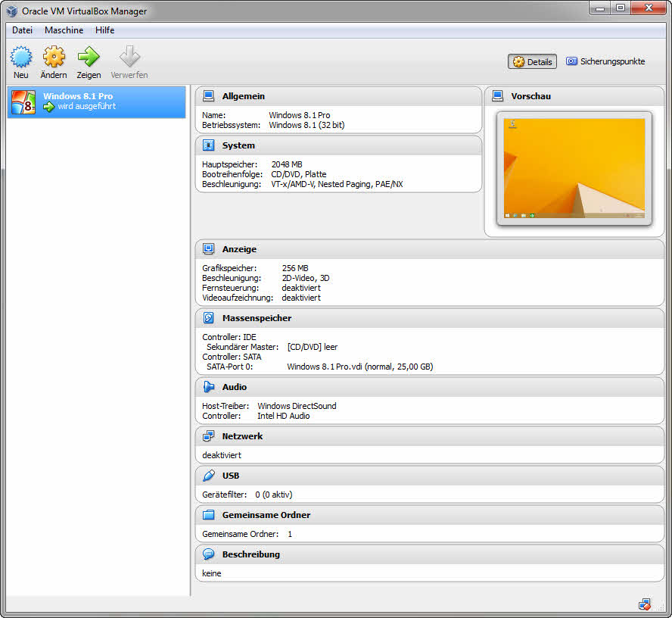
Task: Click the Grafikspeicher value 256 MB
Action: click(295, 268)
